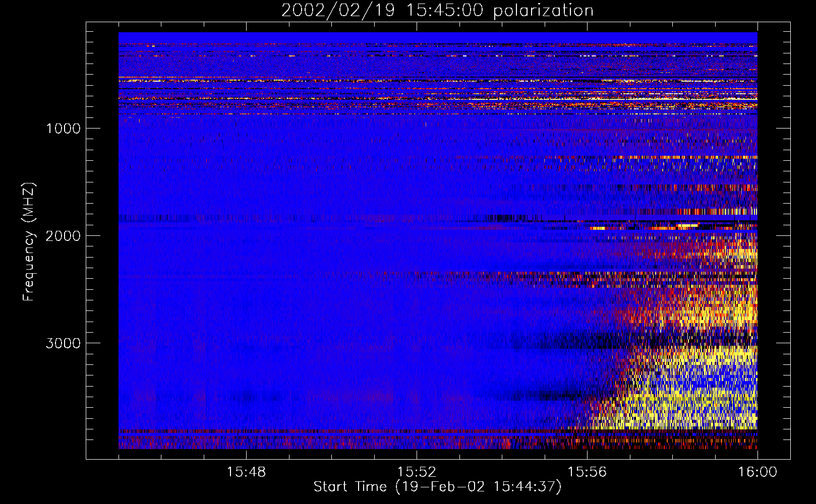This screenshot has width=816, height=504.
Task: Select the '3000' frequency axis label
Action: tap(63, 343)
